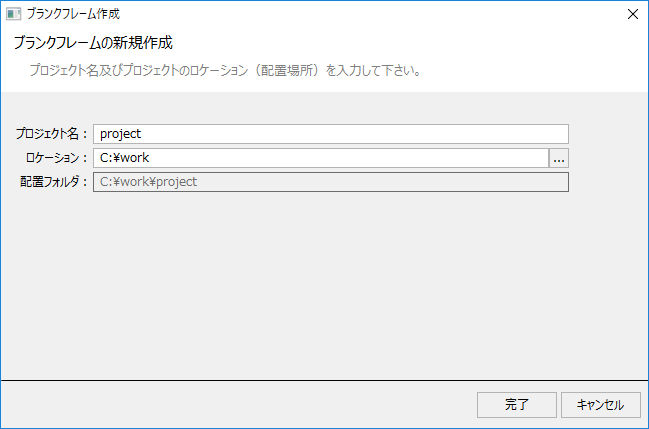
Task: Click the "C:¥work" text in location field
Action: point(124,158)
